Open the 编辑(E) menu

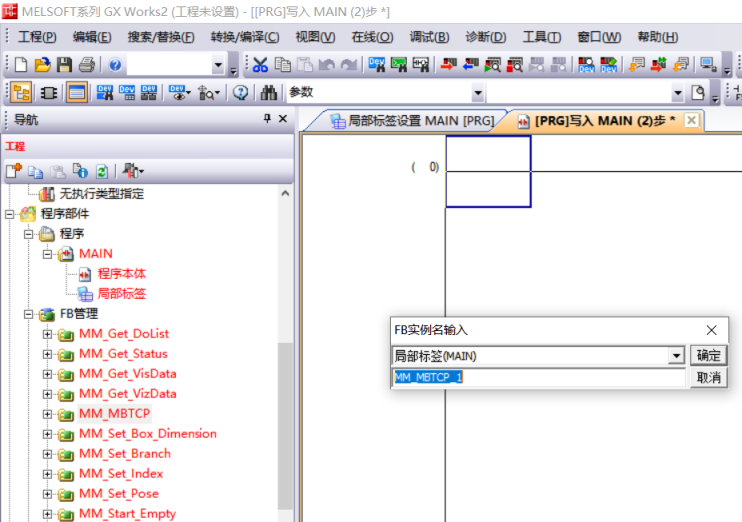click(x=92, y=37)
